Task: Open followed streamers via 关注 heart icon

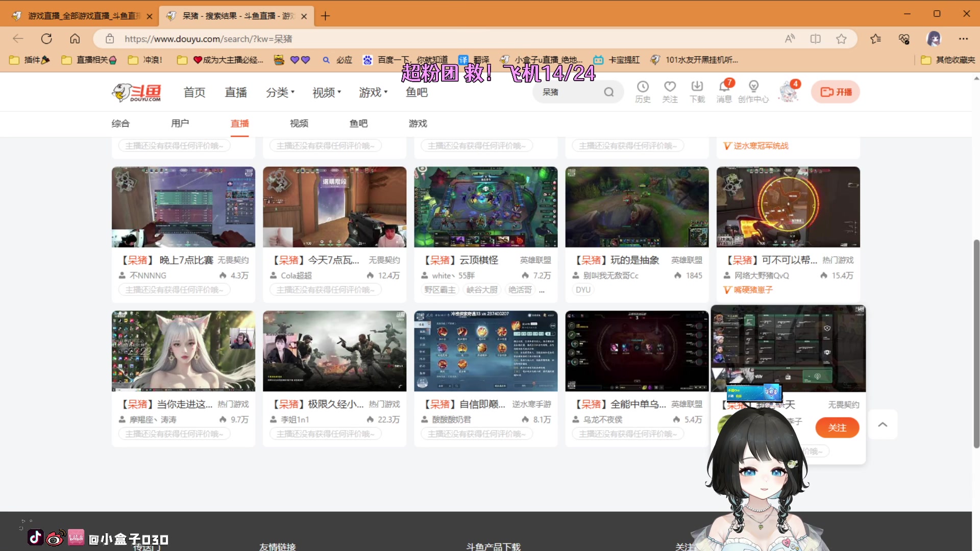Action: point(670,91)
